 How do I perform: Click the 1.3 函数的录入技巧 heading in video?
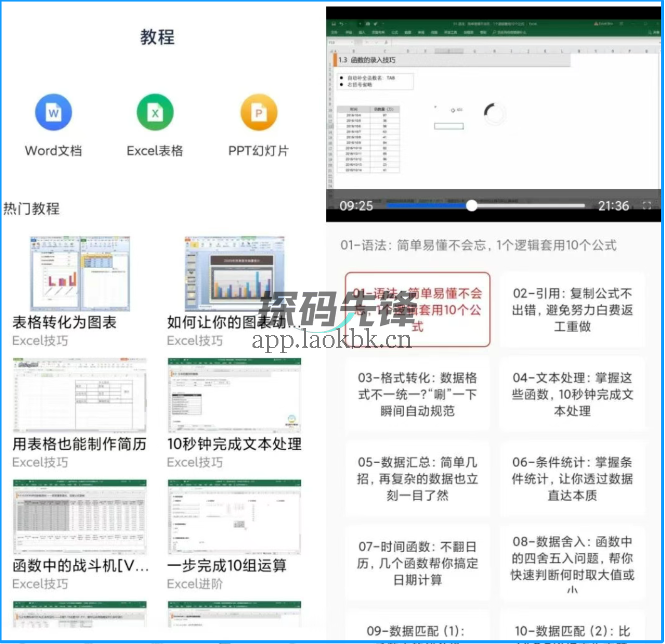click(367, 60)
